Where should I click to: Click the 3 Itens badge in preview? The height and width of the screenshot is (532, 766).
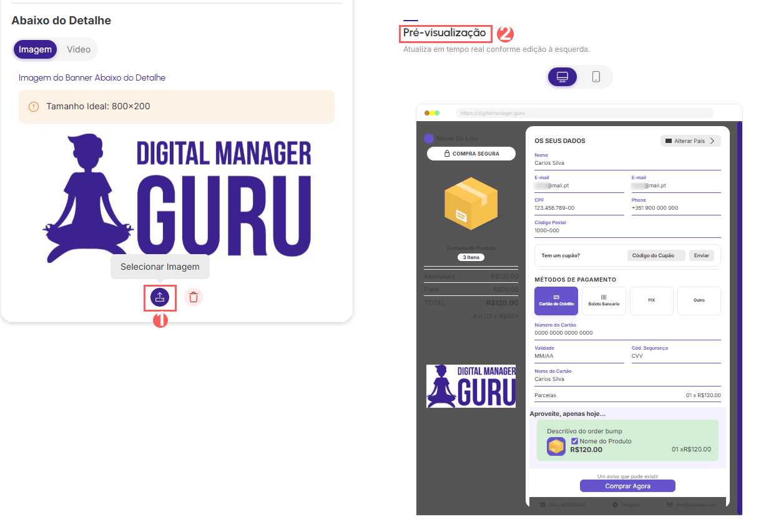coord(471,257)
